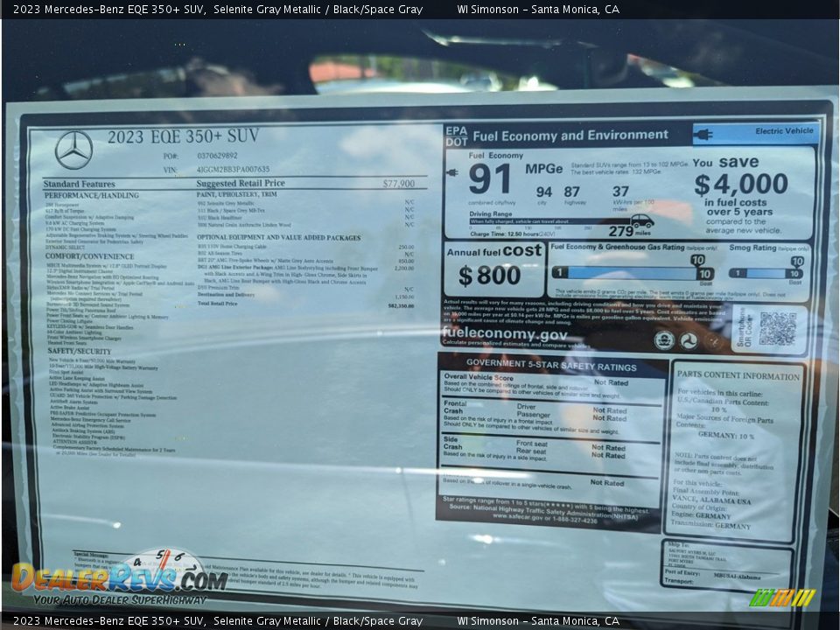This screenshot has width=840, height=630.
Task: Click the Engine: GERMANY line
Action: (701, 514)
